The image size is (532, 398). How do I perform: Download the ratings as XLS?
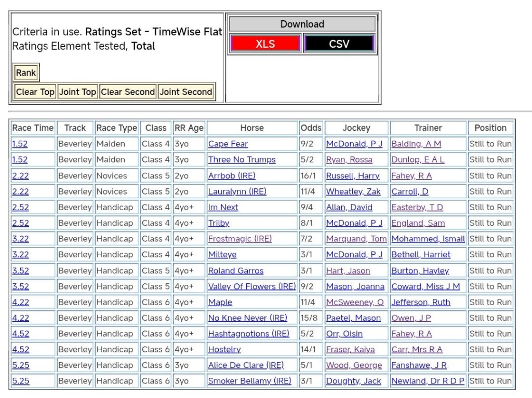265,44
